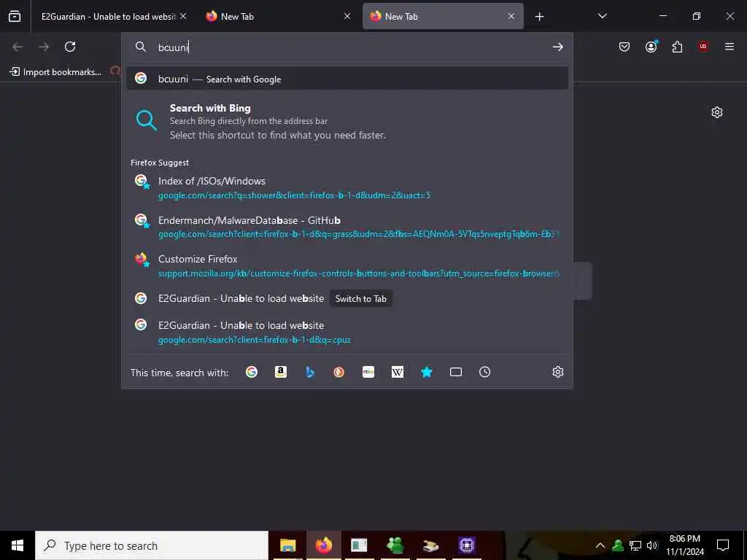Click the Import bookmarks toolbar item
Screen dimensions: 747x560
[55, 72]
